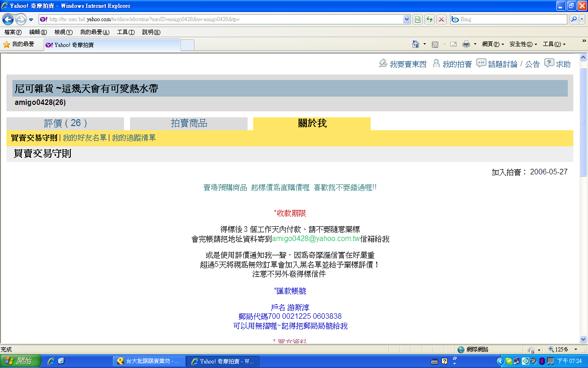The height and width of the screenshot is (368, 588).
Task: Open the recent pages history dropdown
Action: click(31, 20)
